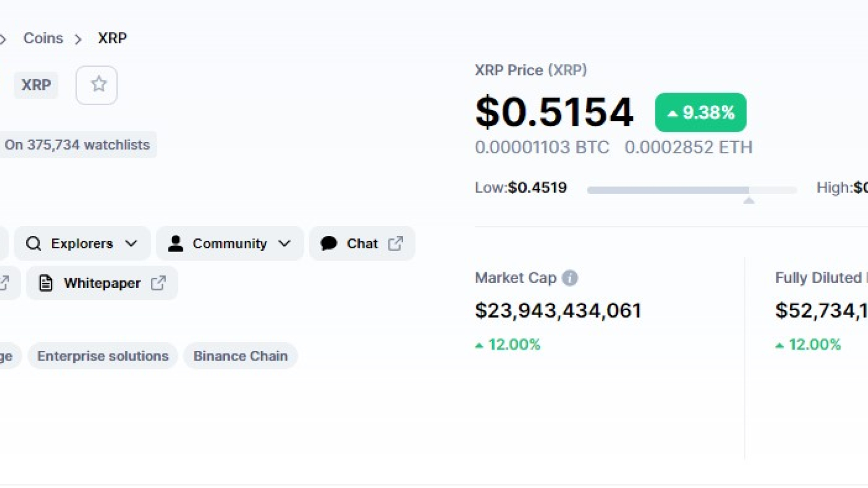Select the Enterprise solutions tag

pyautogui.click(x=103, y=356)
